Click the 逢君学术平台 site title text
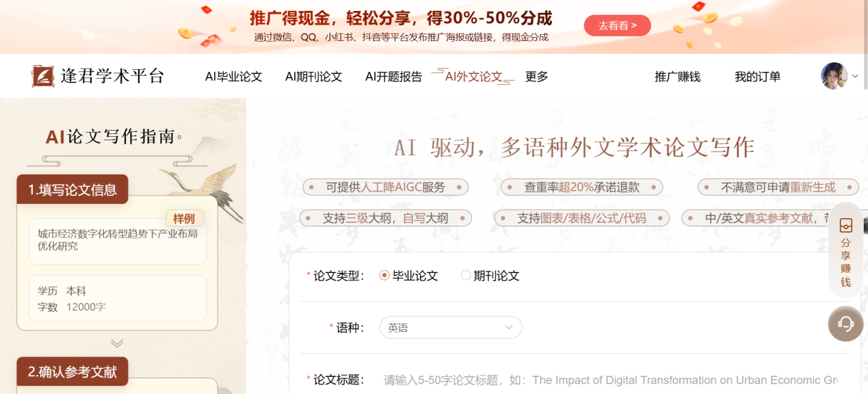868x394 pixels. (x=112, y=76)
